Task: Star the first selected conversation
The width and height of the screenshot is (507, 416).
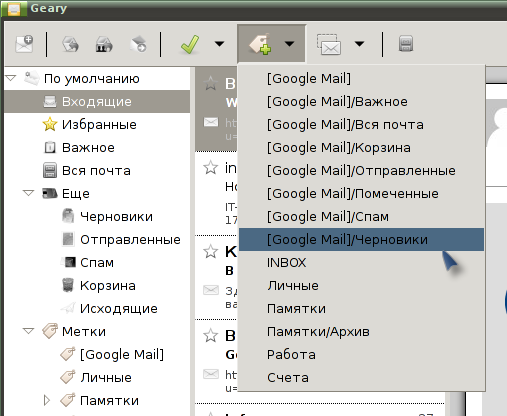Action: [211, 83]
